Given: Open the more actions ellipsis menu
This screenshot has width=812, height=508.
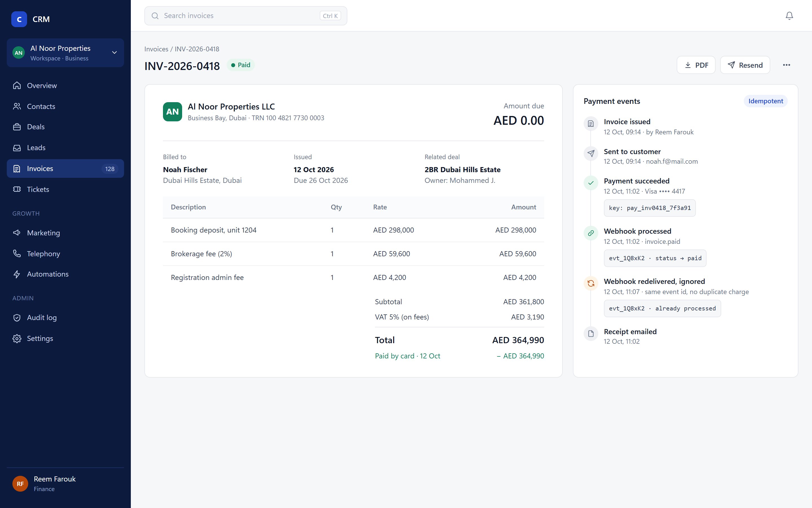Looking at the screenshot, I should pyautogui.click(x=787, y=65).
